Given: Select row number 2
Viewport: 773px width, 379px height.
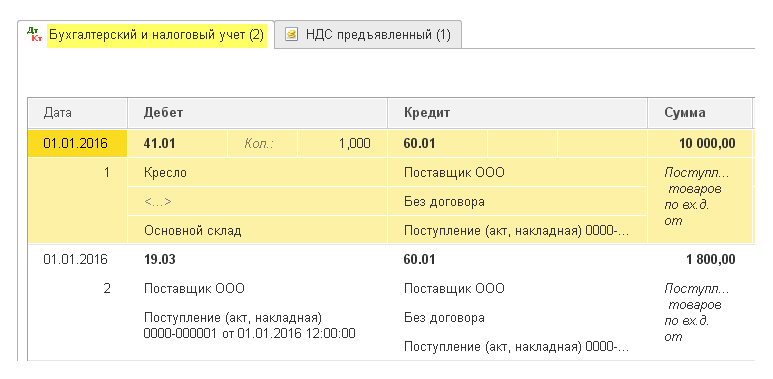Looking at the screenshot, I should (x=107, y=288).
